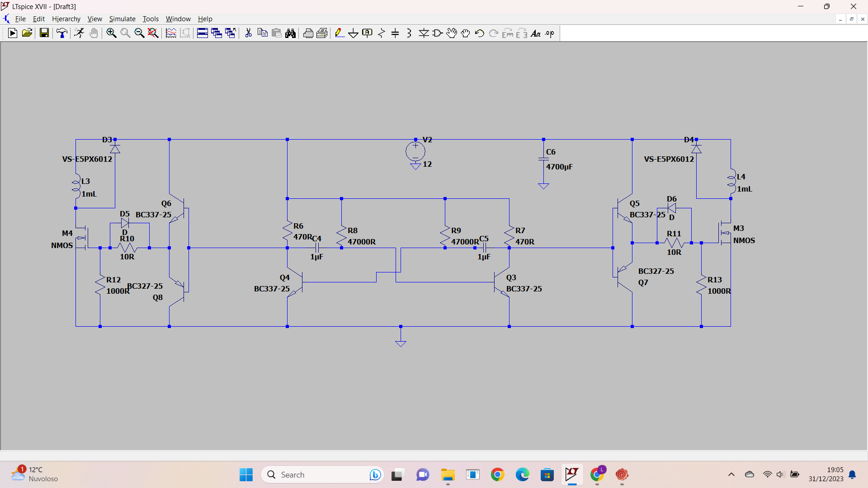868x488 pixels.
Task: Click the Undo arrow icon
Action: click(x=480, y=33)
